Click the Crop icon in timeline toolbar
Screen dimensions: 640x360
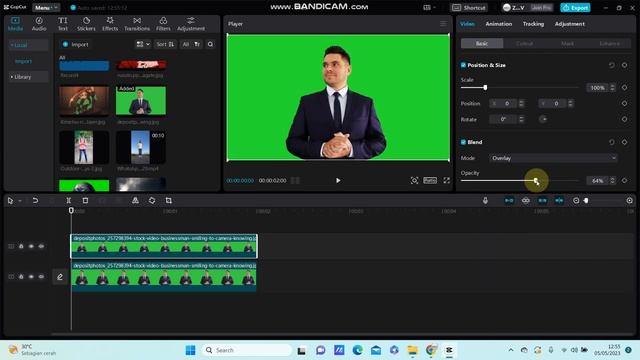169,200
